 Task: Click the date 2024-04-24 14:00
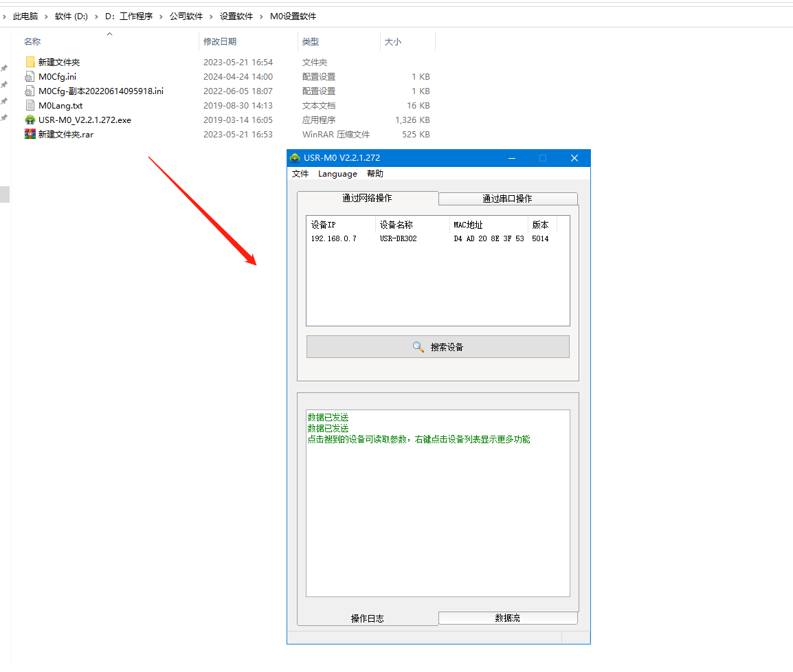point(238,76)
